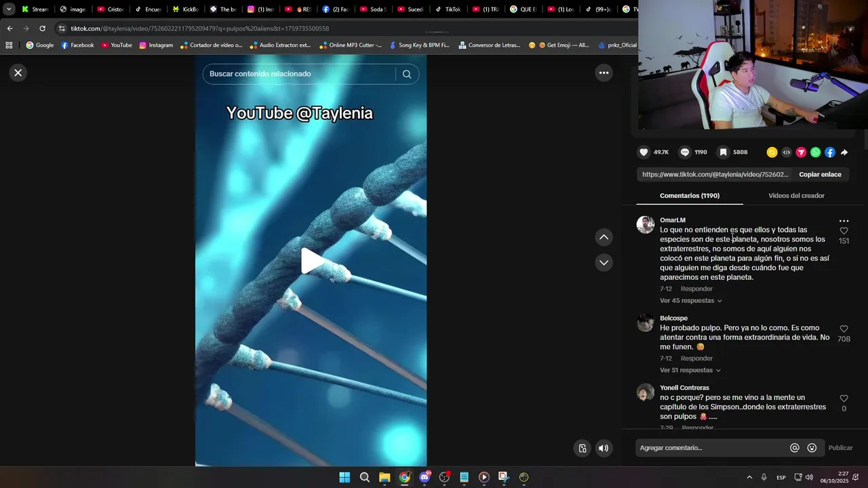Switch to Comentarios (1190) tab
This screenshot has height=488, width=868.
pyautogui.click(x=690, y=196)
